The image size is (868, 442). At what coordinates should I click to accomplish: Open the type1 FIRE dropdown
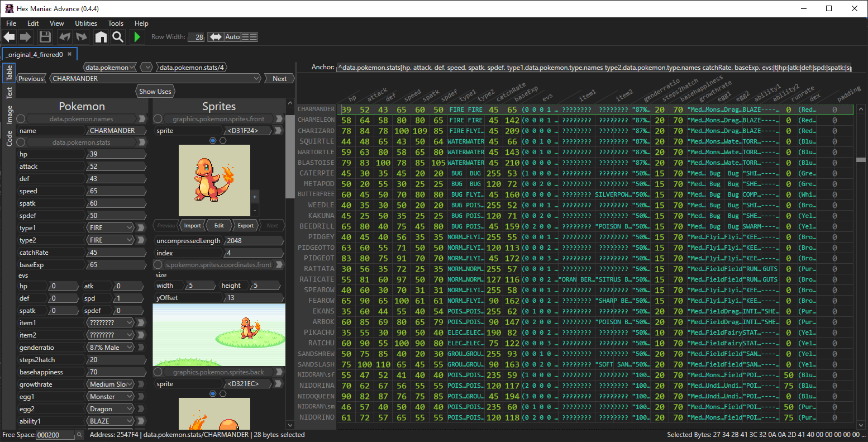[x=111, y=228]
